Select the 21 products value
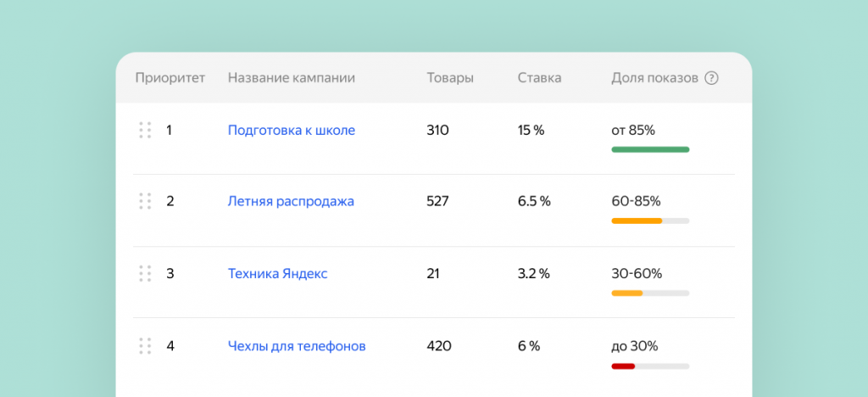This screenshot has width=868, height=397. [433, 273]
